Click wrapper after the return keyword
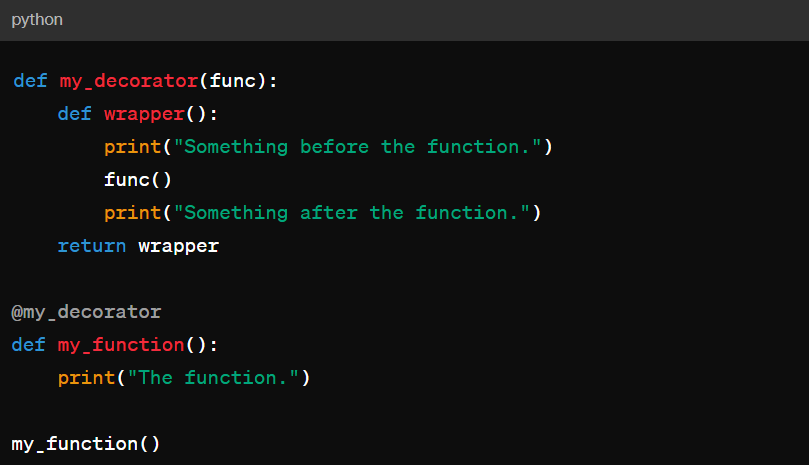Image resolution: width=809 pixels, height=465 pixels. [x=179, y=246]
